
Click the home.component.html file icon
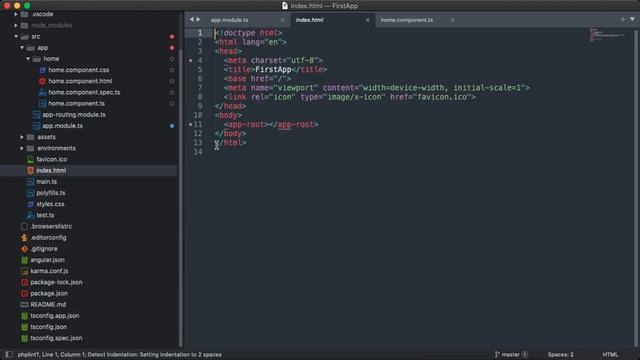(42, 81)
